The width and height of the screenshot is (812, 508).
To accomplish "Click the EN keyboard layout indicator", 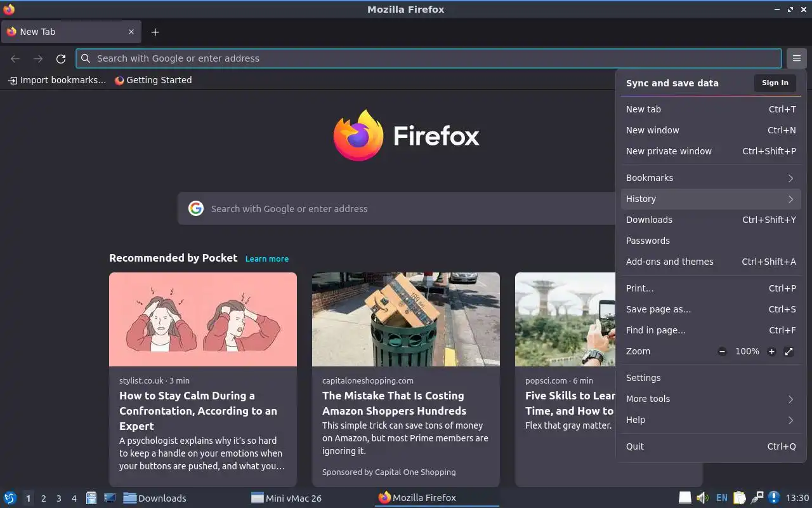I will [x=721, y=498].
